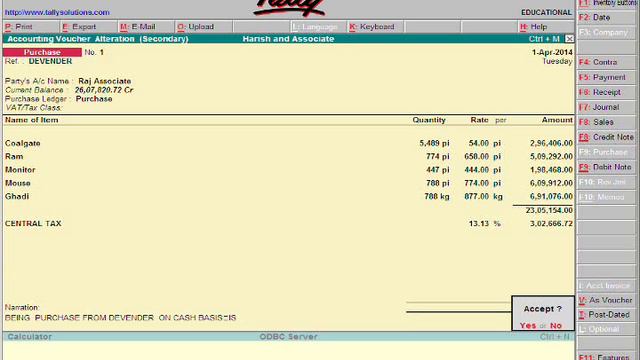Screen dimensions: 640x360
Task: Open the Calculator panel
Action: pos(29,337)
